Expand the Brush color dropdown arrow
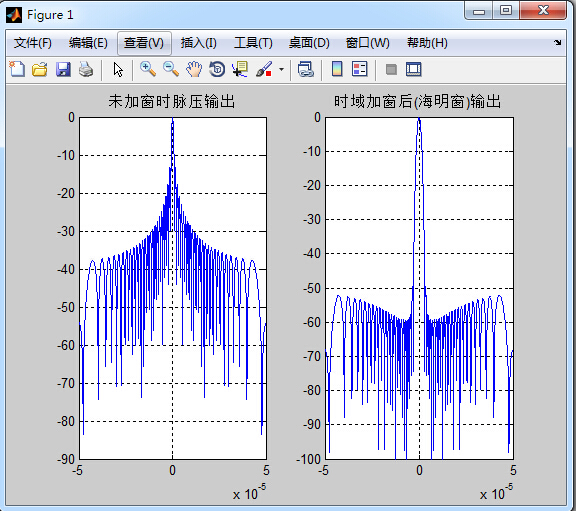 pyautogui.click(x=281, y=69)
